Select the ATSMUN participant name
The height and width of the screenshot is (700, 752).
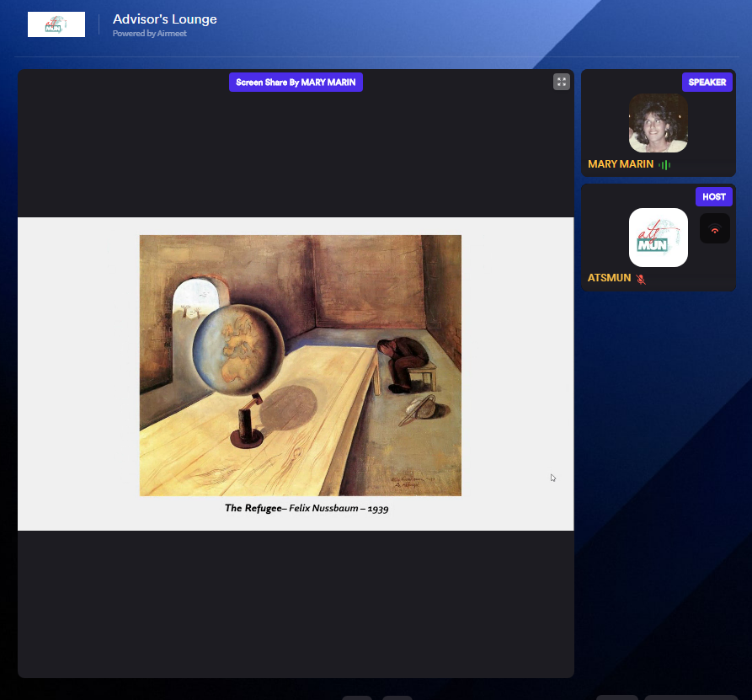(x=609, y=278)
